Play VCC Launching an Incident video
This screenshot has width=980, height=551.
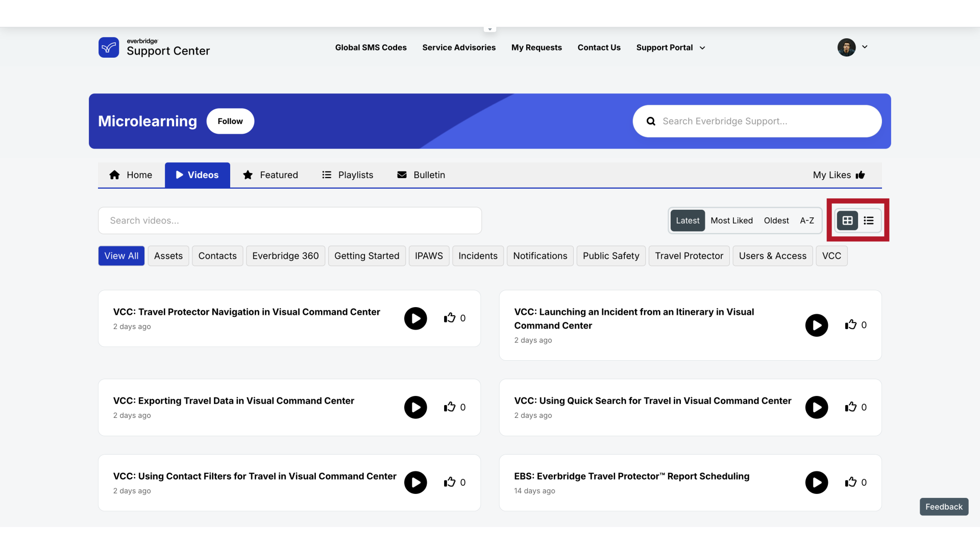(817, 325)
